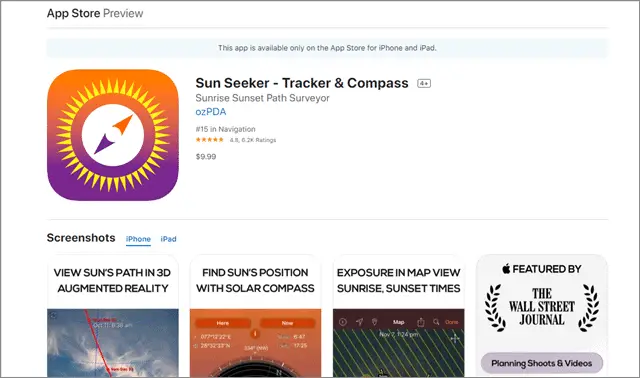
Task: Click the map pin icon in map screenshot
Action: (374, 322)
